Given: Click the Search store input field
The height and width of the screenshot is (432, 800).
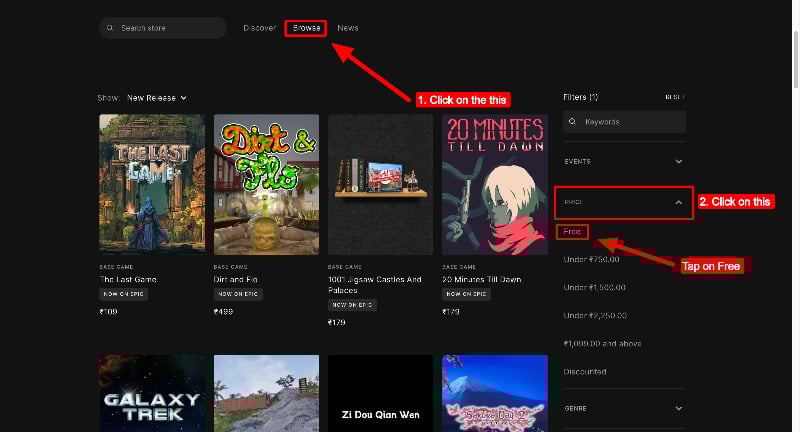Looking at the screenshot, I should [163, 28].
